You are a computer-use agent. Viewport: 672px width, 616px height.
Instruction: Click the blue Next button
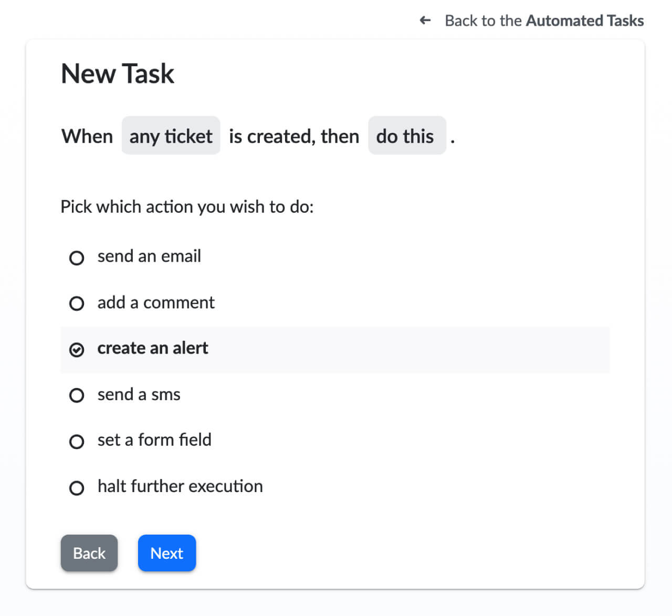(x=167, y=553)
